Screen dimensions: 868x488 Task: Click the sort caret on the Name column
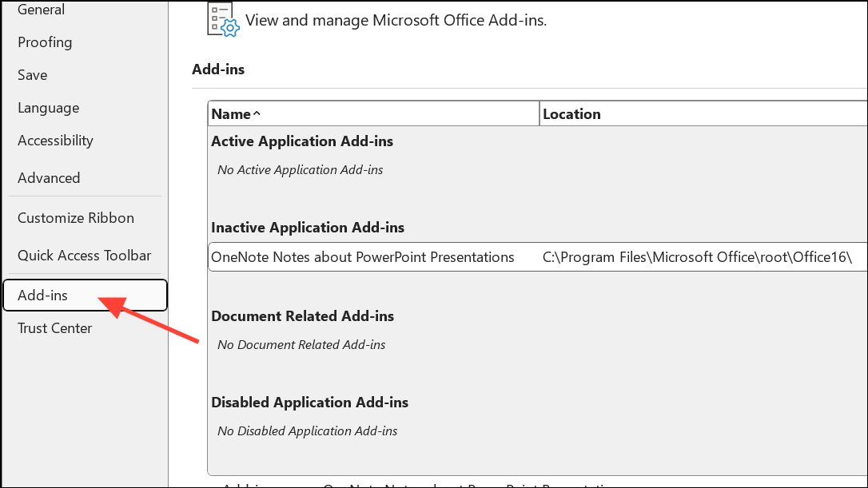(257, 114)
